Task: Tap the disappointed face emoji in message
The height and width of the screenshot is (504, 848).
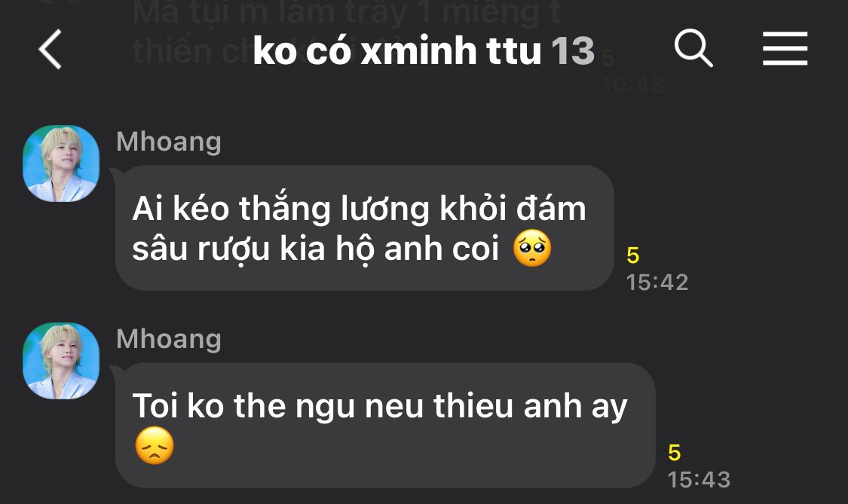Action: pos(155,445)
